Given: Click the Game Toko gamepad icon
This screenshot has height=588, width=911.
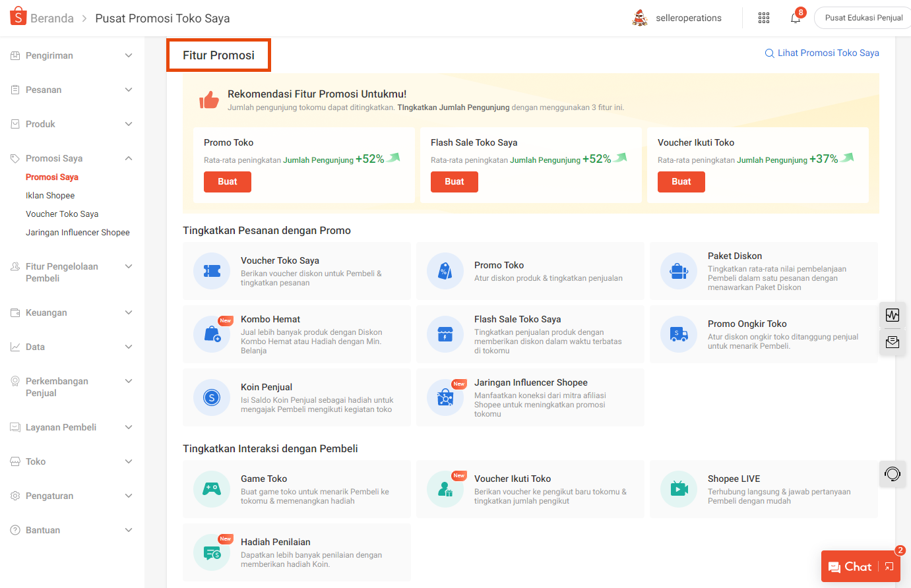Looking at the screenshot, I should point(212,488).
